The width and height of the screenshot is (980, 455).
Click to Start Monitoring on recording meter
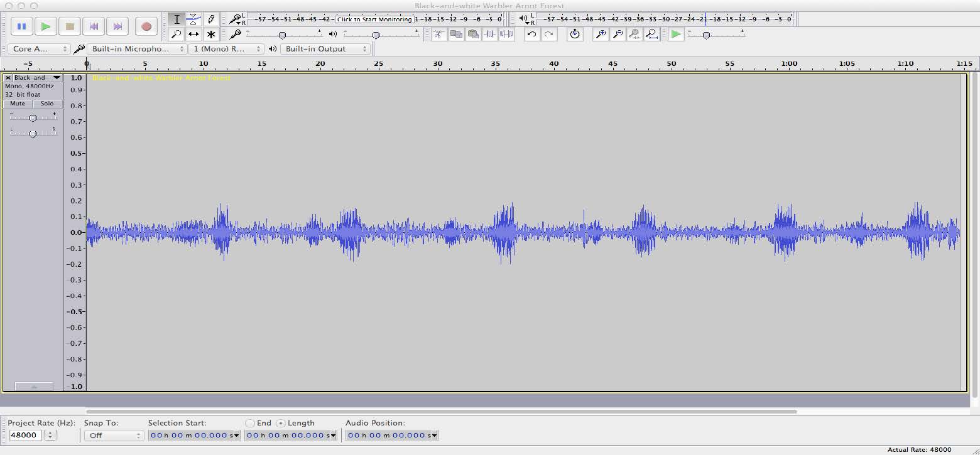point(374,19)
